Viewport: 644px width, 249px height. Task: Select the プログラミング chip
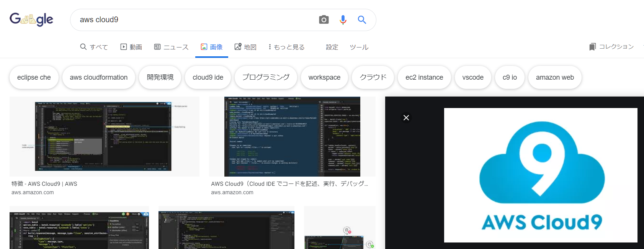point(266,77)
